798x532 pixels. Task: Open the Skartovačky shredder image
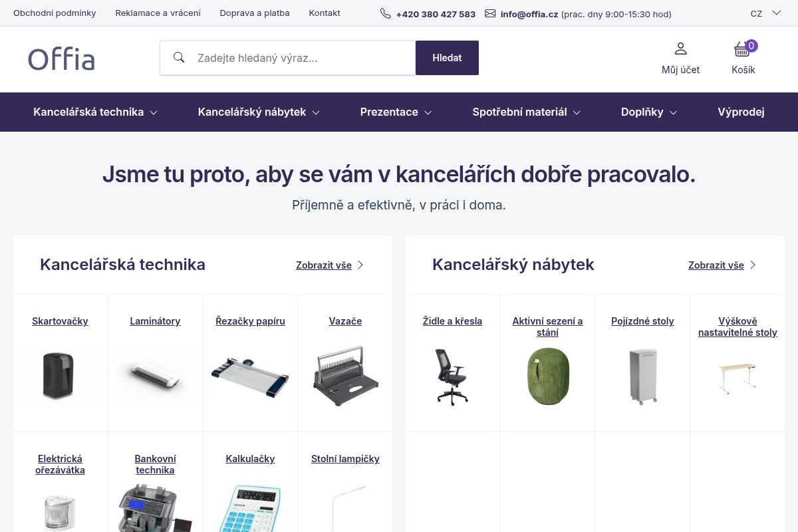(x=60, y=376)
